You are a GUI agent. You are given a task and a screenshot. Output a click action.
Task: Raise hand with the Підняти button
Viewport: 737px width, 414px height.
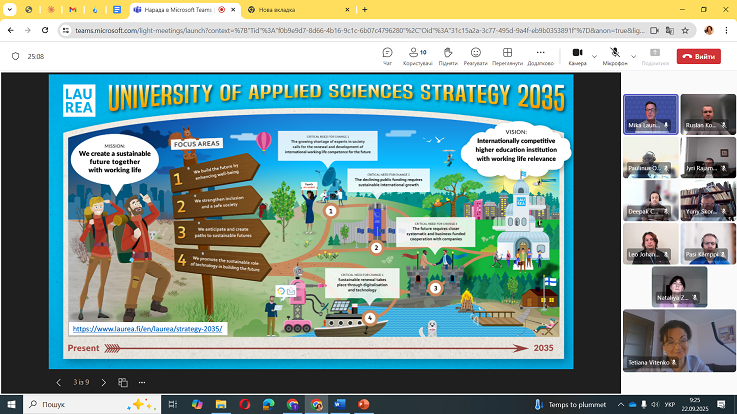pos(447,56)
